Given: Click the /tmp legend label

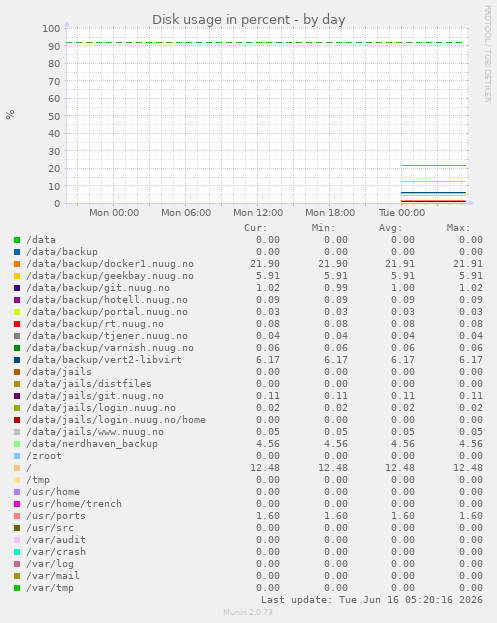Looking at the screenshot, I should 38,480.
